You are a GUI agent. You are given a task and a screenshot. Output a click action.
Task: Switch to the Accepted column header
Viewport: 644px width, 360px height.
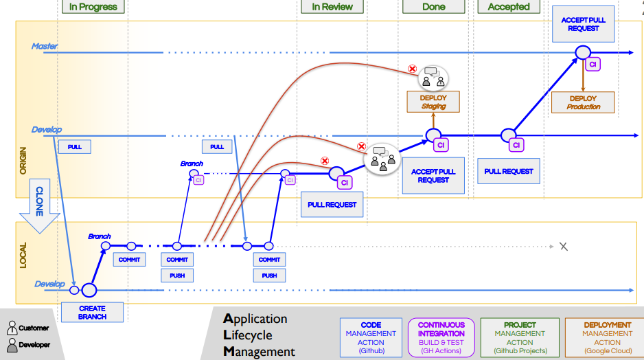click(x=509, y=7)
